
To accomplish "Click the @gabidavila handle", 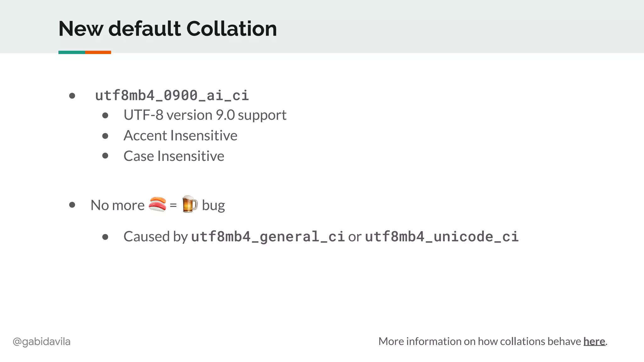I will coord(42,342).
